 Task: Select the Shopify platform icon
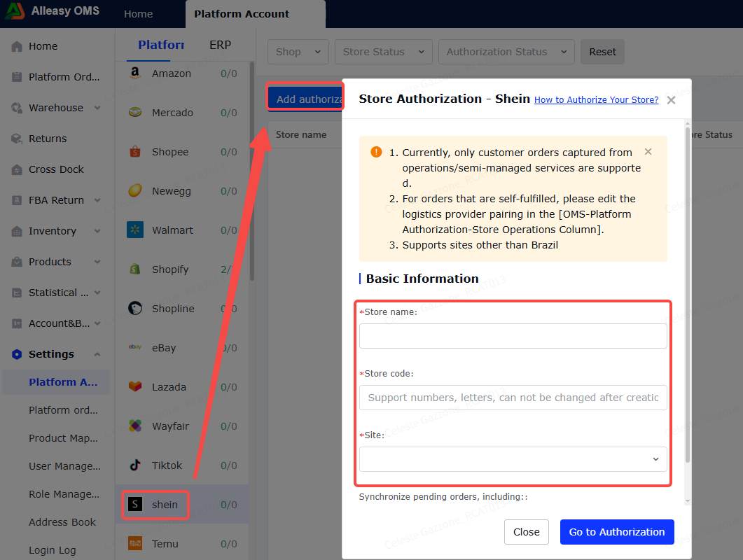(x=135, y=269)
